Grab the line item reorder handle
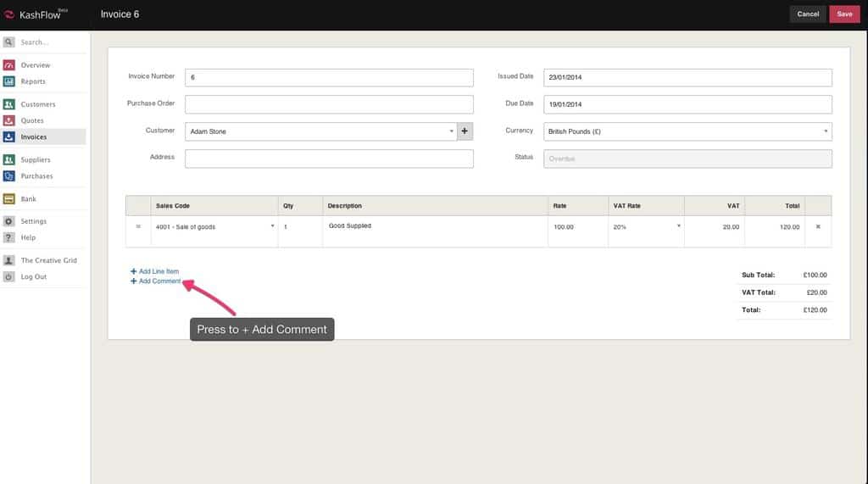The width and height of the screenshot is (868, 484). pos(138,227)
